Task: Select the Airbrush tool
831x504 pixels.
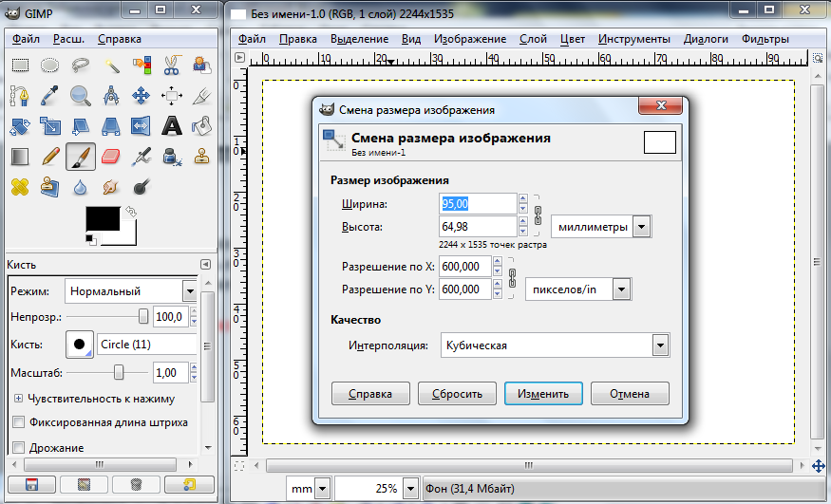Action: coord(142,157)
